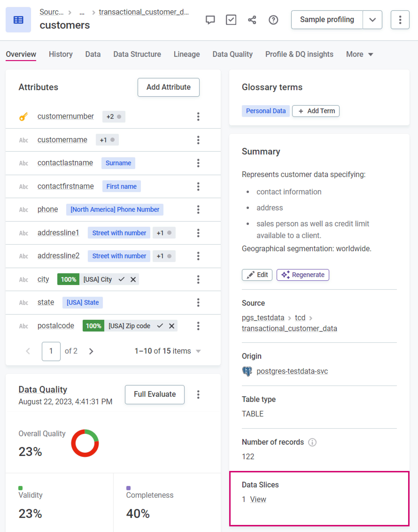This screenshot has width=418, height=532.
Task: Dismiss the [USA] City term suggestion
Action: [x=133, y=279]
